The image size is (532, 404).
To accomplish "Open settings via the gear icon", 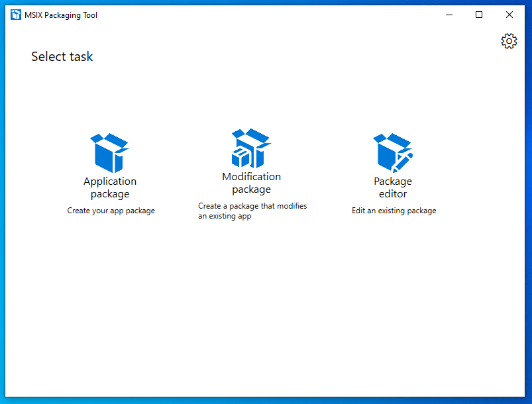I will 509,41.
